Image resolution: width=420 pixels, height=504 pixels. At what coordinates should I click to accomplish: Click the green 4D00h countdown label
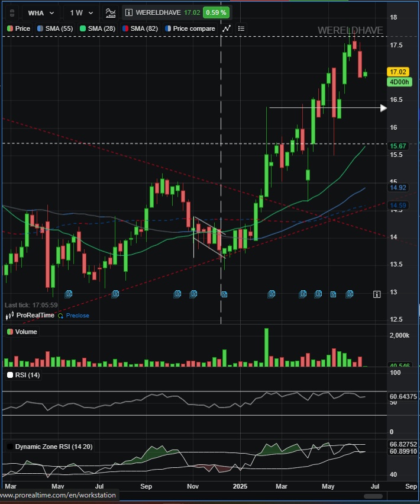[399, 82]
